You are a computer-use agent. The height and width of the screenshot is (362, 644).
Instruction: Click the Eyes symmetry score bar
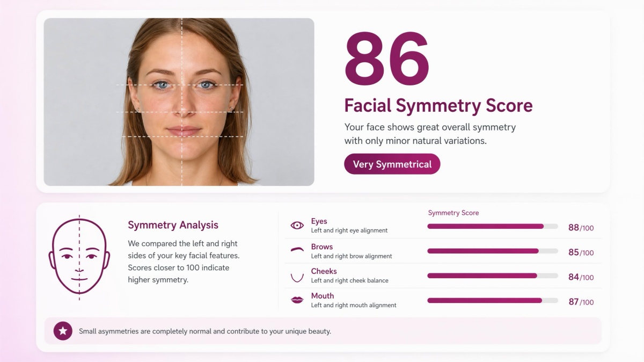tap(493, 227)
